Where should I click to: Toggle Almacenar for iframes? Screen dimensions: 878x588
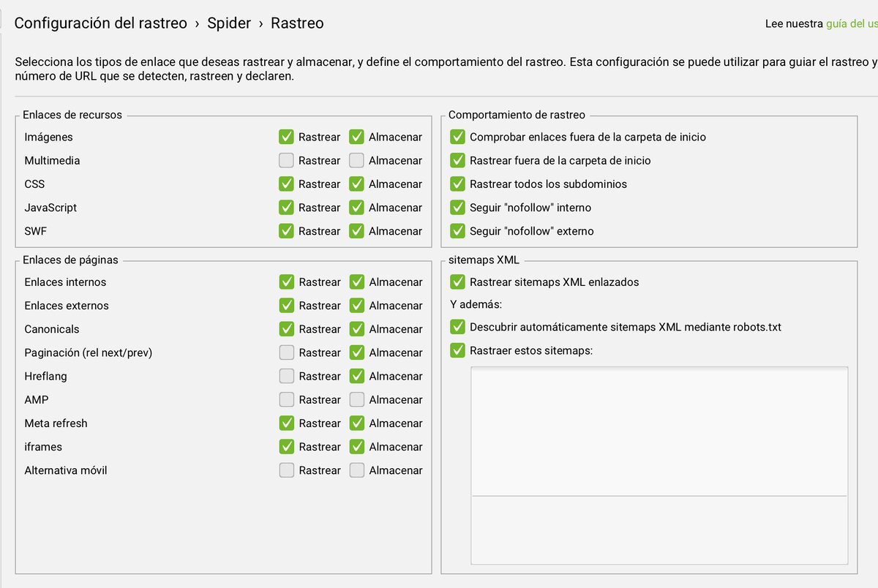coord(357,446)
